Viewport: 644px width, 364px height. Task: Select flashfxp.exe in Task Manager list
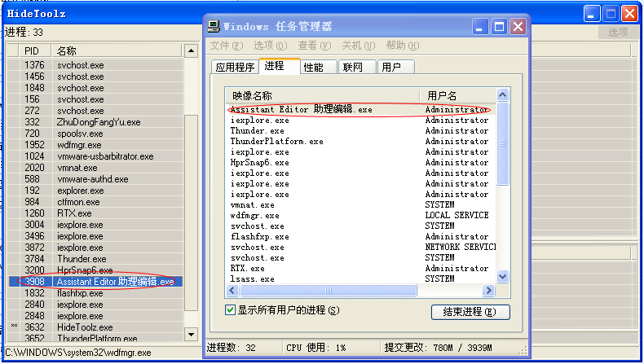[x=360, y=237]
